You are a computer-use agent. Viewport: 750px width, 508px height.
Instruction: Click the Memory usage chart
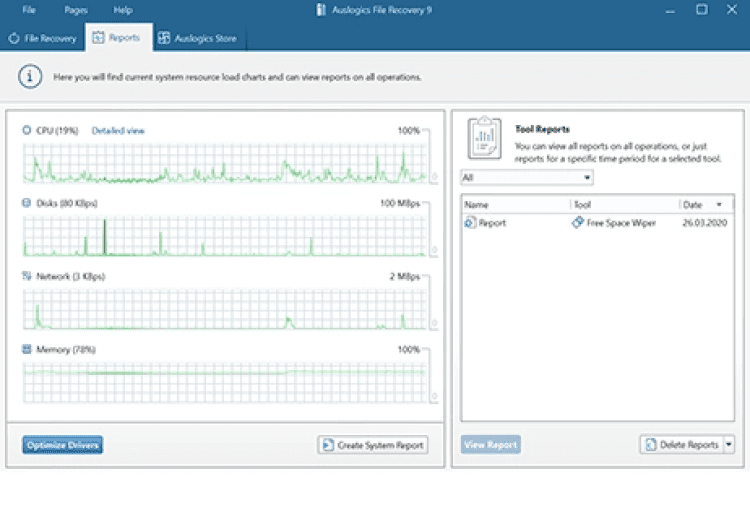tap(224, 382)
